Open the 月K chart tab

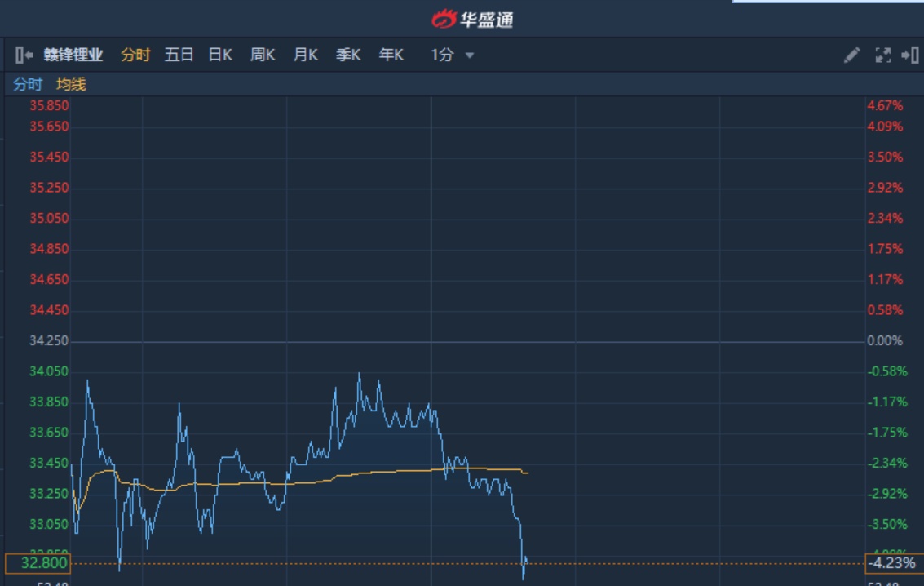click(305, 55)
